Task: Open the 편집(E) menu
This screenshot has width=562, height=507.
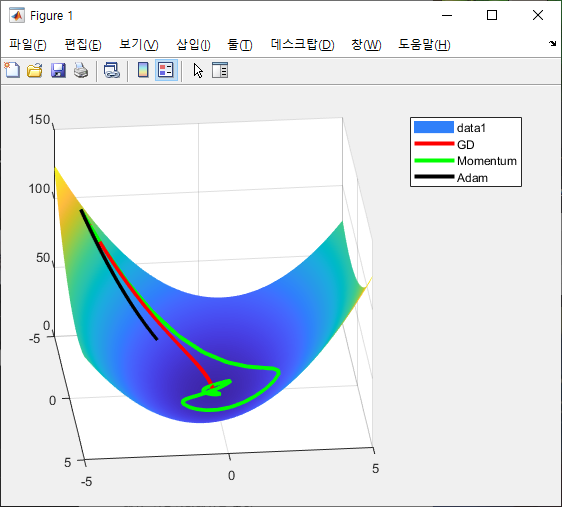Action: [83, 45]
